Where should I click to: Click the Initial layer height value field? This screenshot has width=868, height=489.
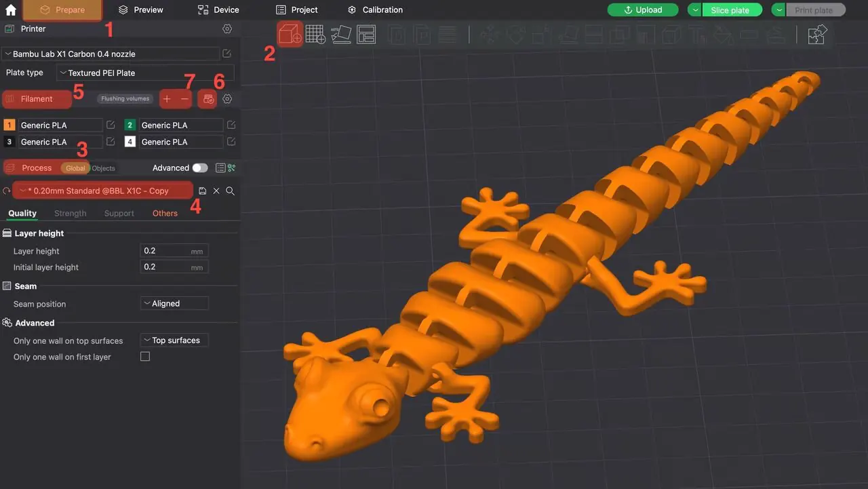click(174, 267)
